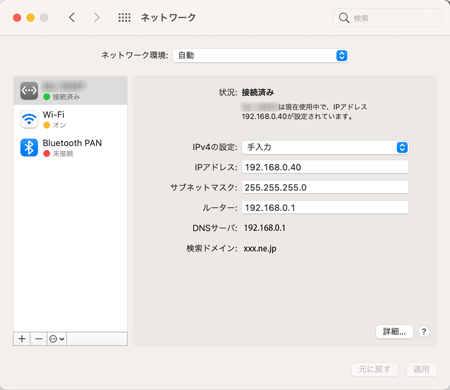The height and width of the screenshot is (390, 450).
Task: Select the connected Ethernet service icon
Action: [29, 90]
